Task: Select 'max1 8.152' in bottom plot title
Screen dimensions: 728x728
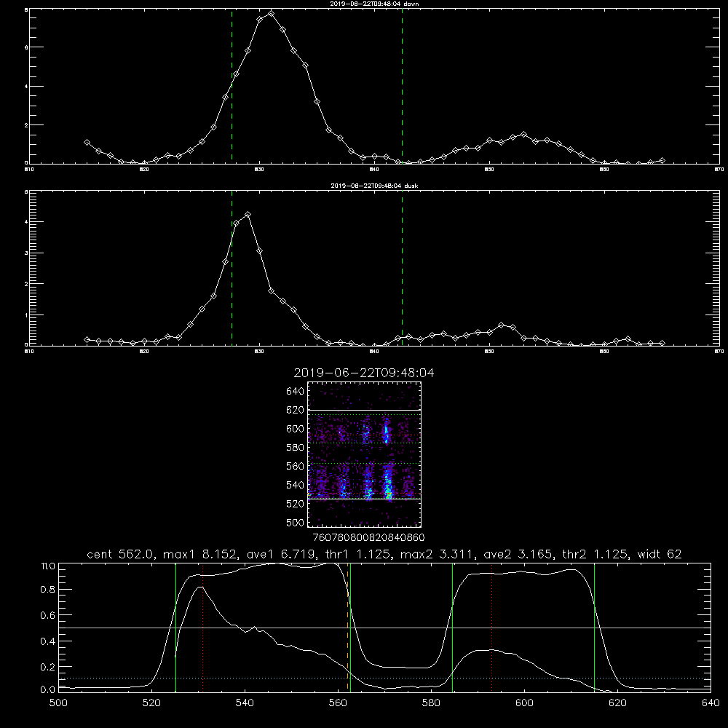Action: 201,554
